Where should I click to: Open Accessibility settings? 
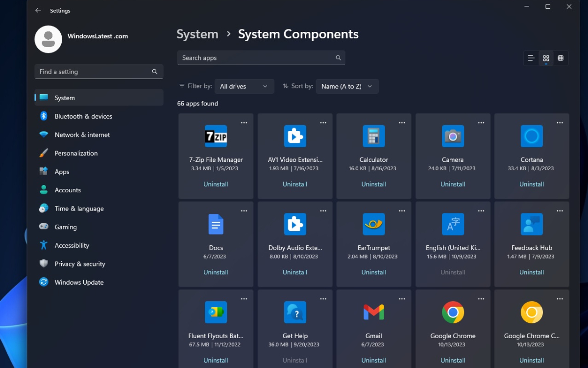click(99, 245)
